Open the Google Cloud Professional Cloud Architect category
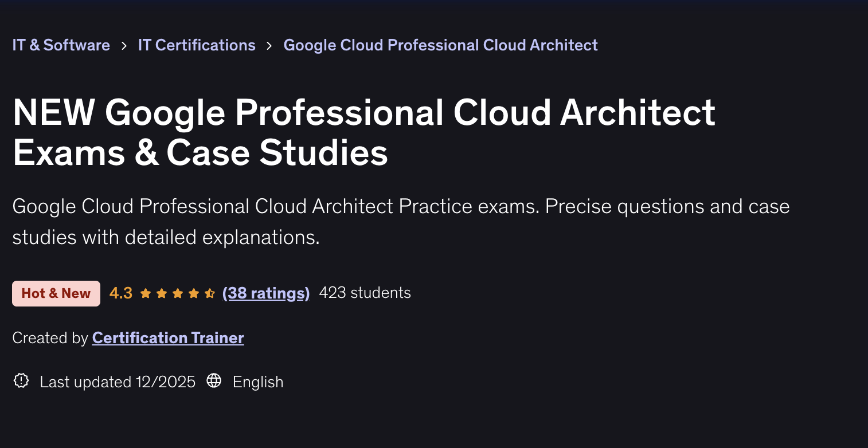Image resolution: width=868 pixels, height=448 pixels. click(x=440, y=45)
